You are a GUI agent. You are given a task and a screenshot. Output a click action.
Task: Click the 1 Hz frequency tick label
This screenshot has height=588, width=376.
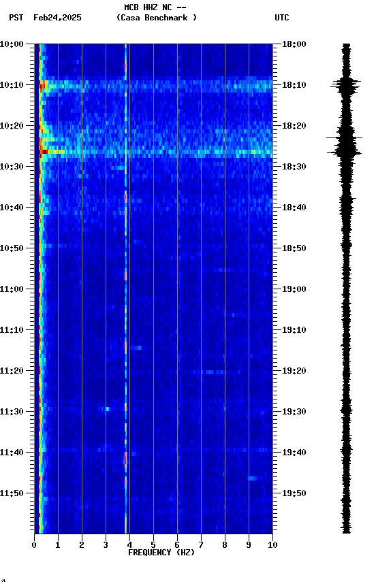58,545
